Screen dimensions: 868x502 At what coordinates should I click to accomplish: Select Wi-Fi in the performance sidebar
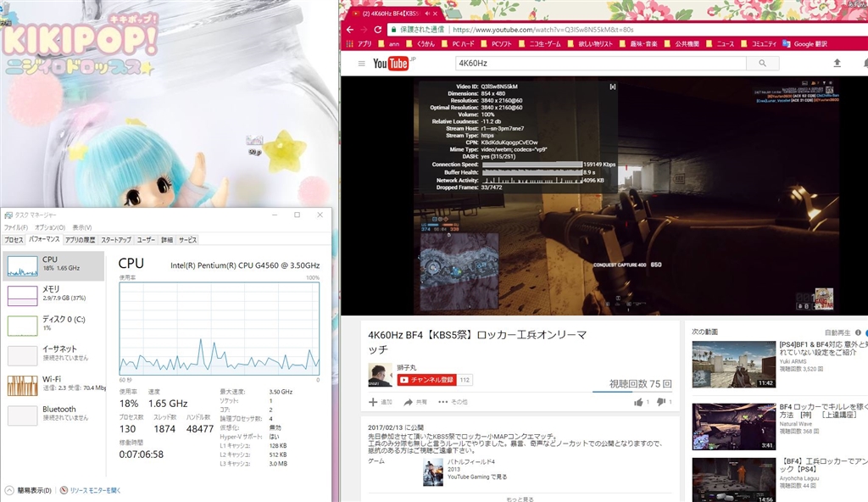tap(53, 385)
